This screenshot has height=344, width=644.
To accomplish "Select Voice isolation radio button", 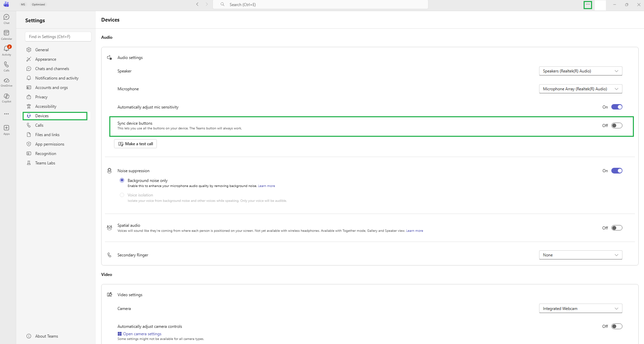I will [x=122, y=195].
